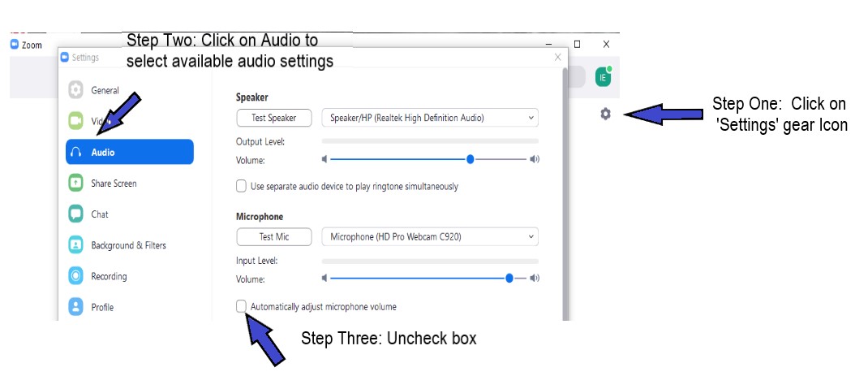Expand the Microphone device dropdown
Viewport: 868px width, 389px height.
[430, 237]
